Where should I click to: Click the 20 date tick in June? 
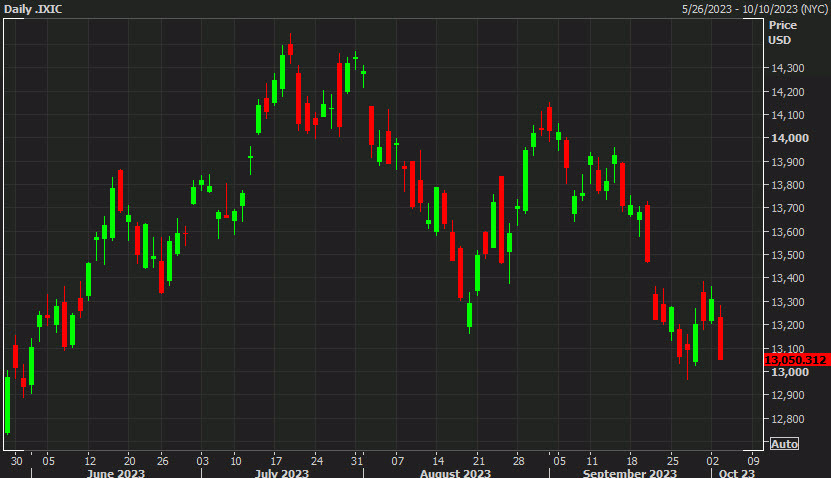[x=130, y=461]
